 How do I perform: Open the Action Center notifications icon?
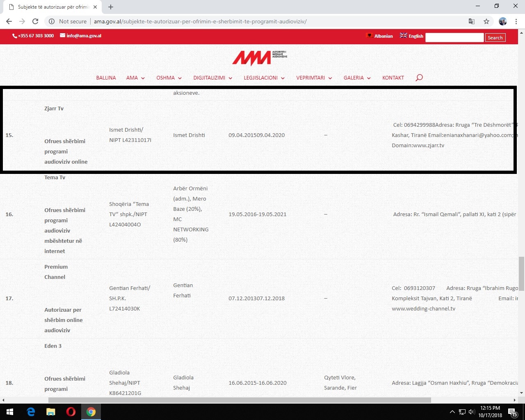[512, 412]
